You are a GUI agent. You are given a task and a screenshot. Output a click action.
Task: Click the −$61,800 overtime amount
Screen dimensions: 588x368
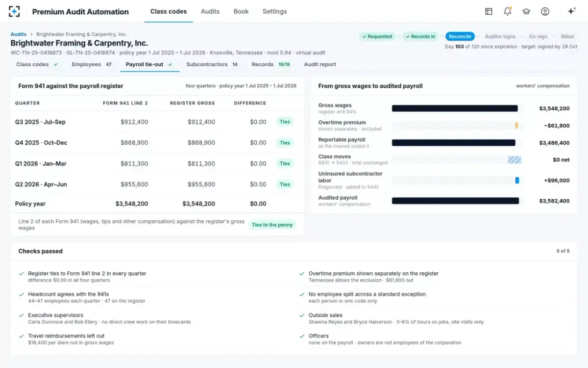pyautogui.click(x=557, y=126)
